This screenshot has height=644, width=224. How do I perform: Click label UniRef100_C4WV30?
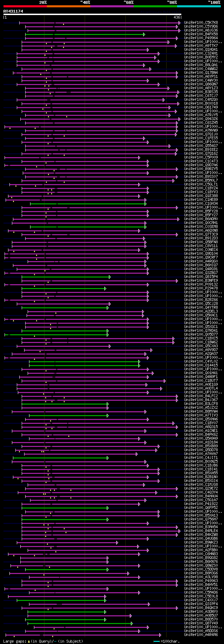[201, 80]
